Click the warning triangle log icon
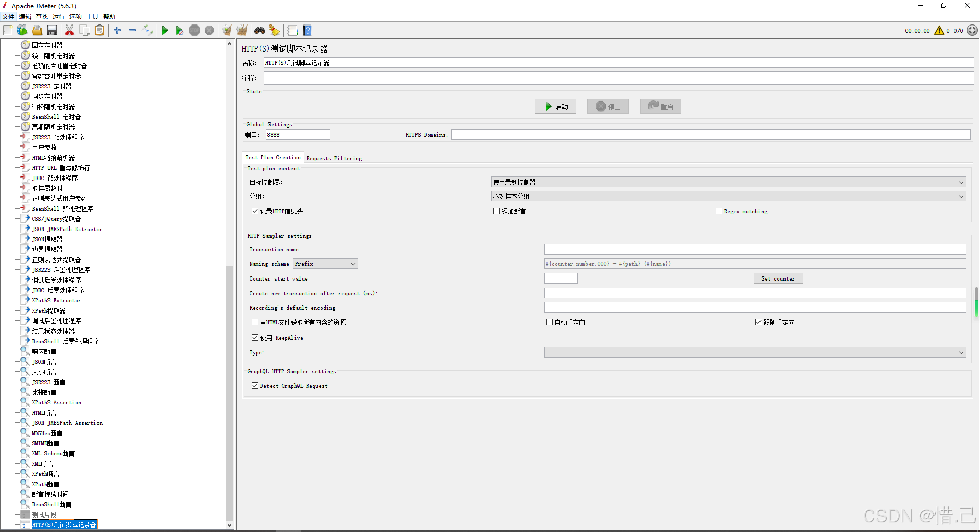 (x=939, y=30)
